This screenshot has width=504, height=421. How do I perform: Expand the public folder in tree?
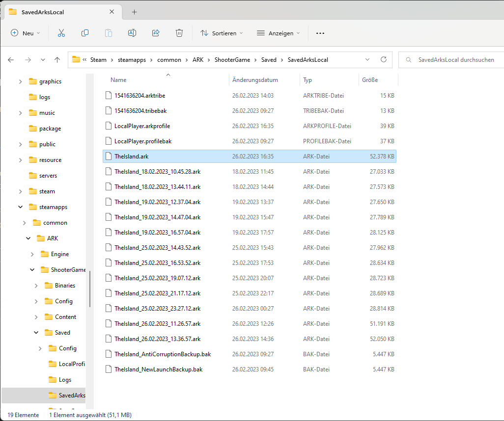20,145
